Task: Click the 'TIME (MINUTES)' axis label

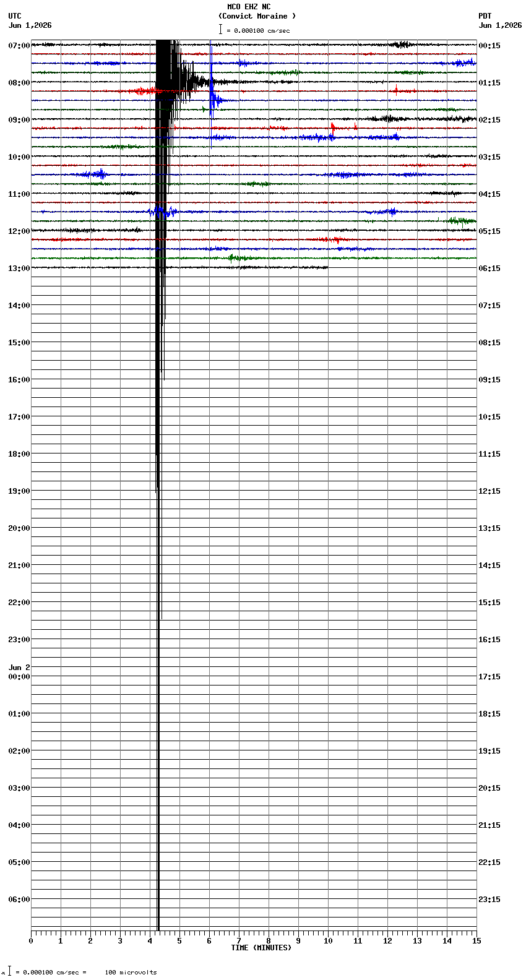Action: pos(261,948)
